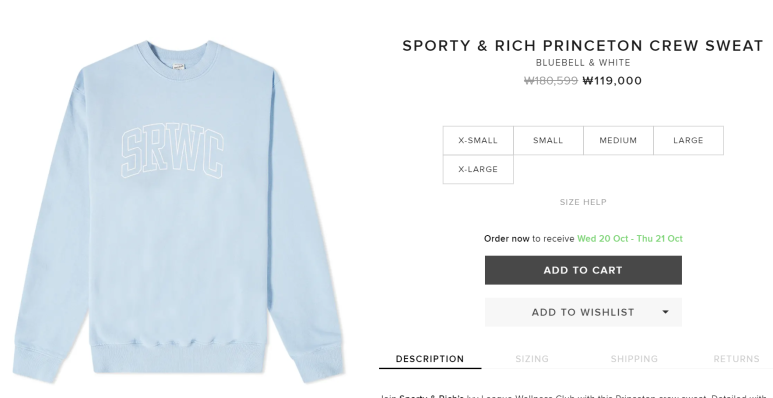773x398 pixels.
Task: Pick the X-Large size
Action: [478, 169]
